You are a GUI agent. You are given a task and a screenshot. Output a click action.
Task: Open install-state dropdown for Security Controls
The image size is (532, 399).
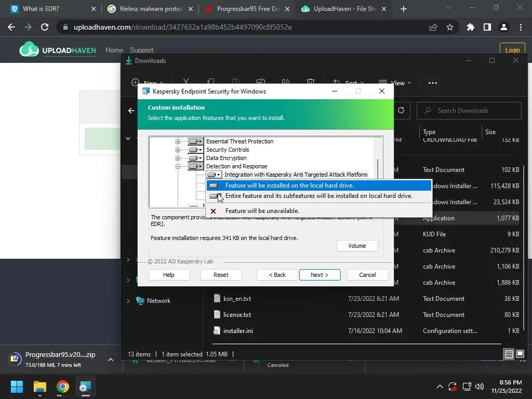(195, 150)
